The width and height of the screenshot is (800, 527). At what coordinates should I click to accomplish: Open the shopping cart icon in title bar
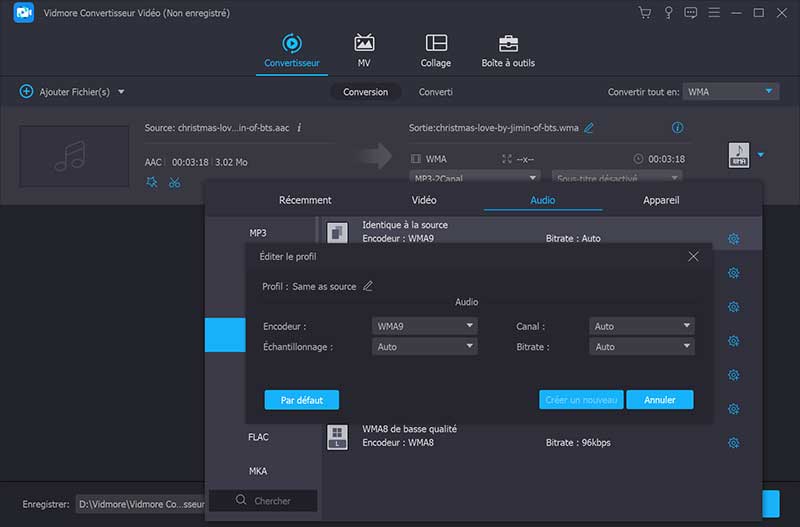click(646, 13)
